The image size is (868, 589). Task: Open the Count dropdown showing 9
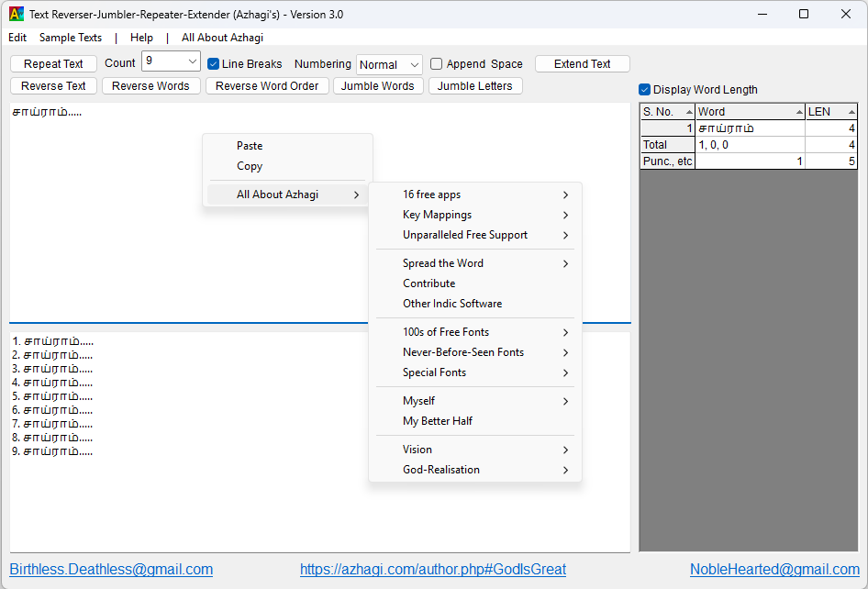click(171, 61)
